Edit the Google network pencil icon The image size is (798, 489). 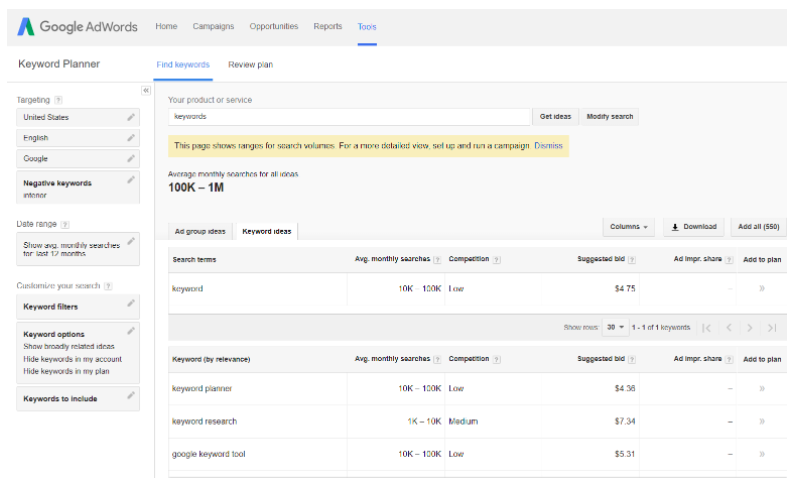click(x=131, y=159)
